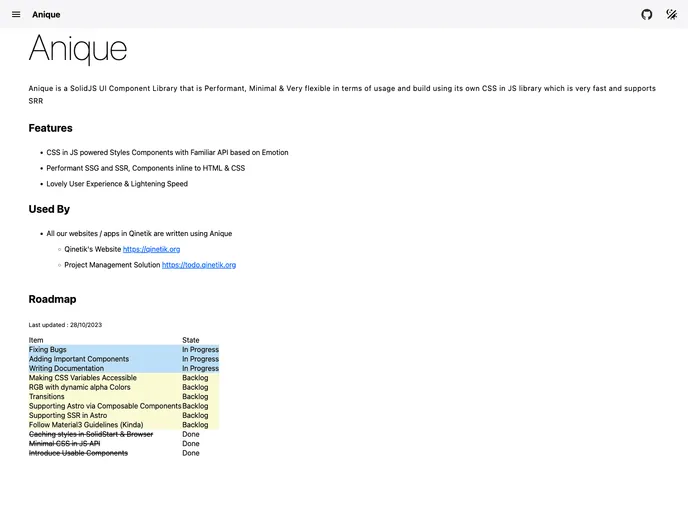Visit the todo.qinetik.org link
688x512 pixels.
click(199, 265)
